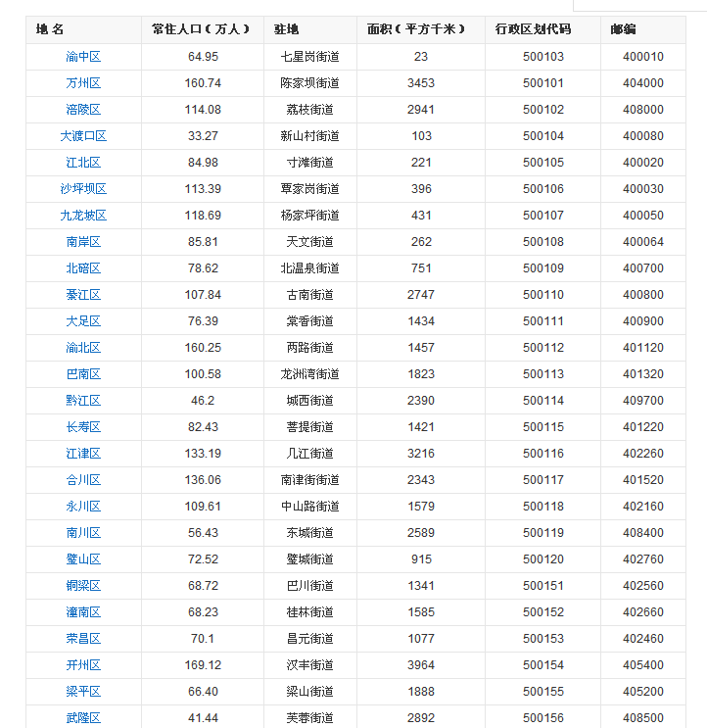Viewport: 707px width, 728px height.
Task: Open the 九龙坡区 link
Action: pos(83,216)
